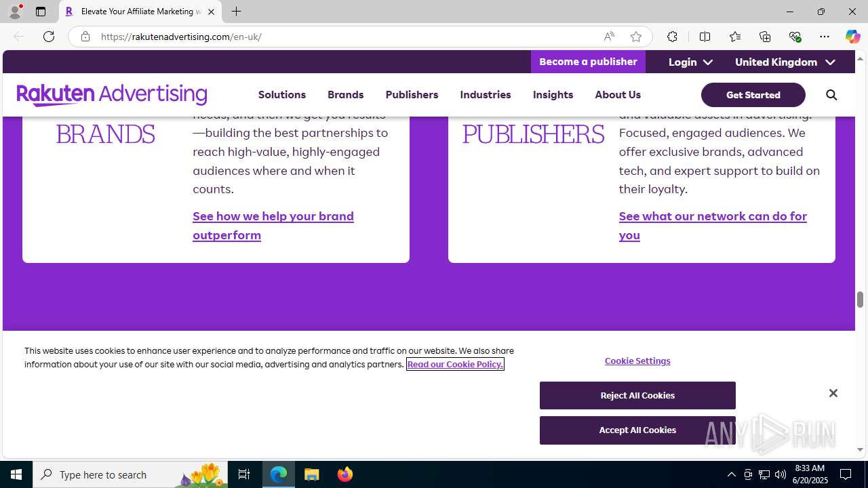Viewport: 868px width, 488px height.
Task: Expand the Login dropdown
Action: pos(690,62)
